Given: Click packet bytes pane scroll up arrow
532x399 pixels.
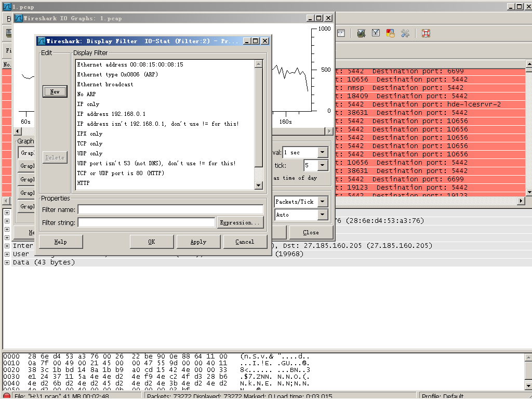Looking at the screenshot, I should pyautogui.click(x=528, y=357).
